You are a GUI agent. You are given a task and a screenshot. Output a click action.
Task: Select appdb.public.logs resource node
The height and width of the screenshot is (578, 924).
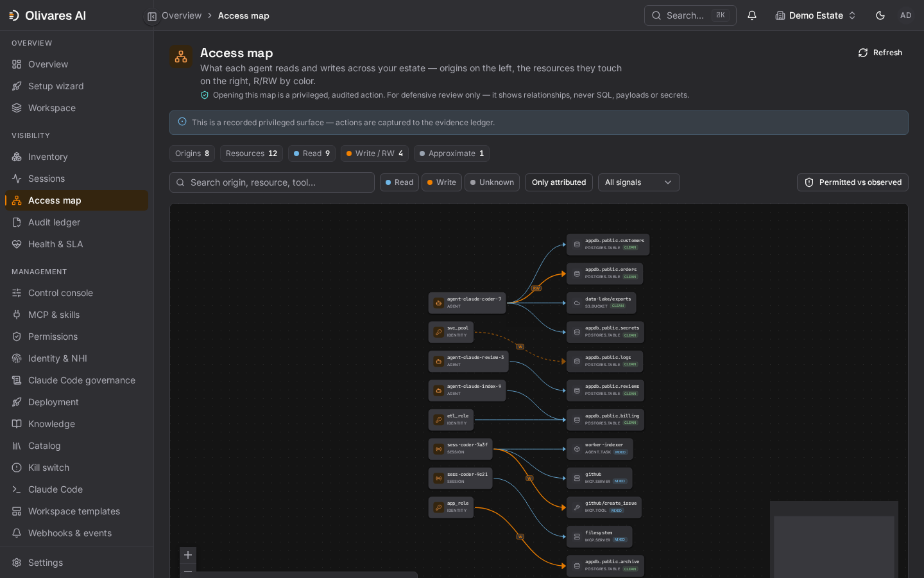click(604, 361)
